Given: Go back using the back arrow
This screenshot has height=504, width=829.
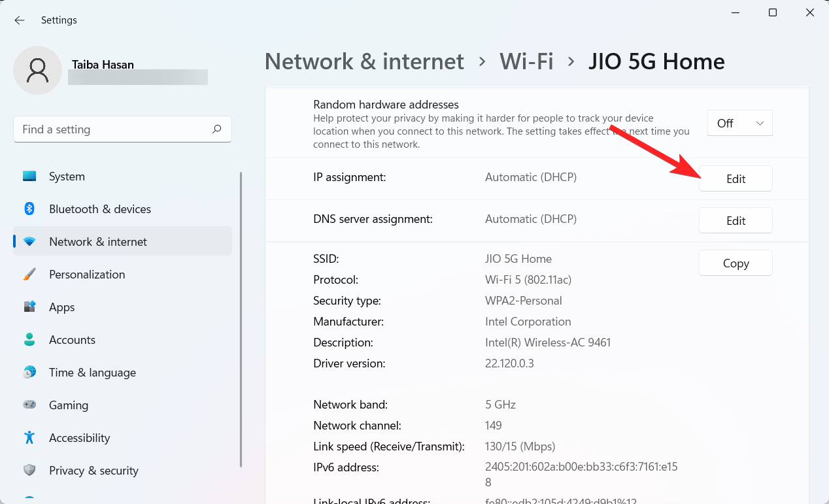Looking at the screenshot, I should tap(20, 20).
